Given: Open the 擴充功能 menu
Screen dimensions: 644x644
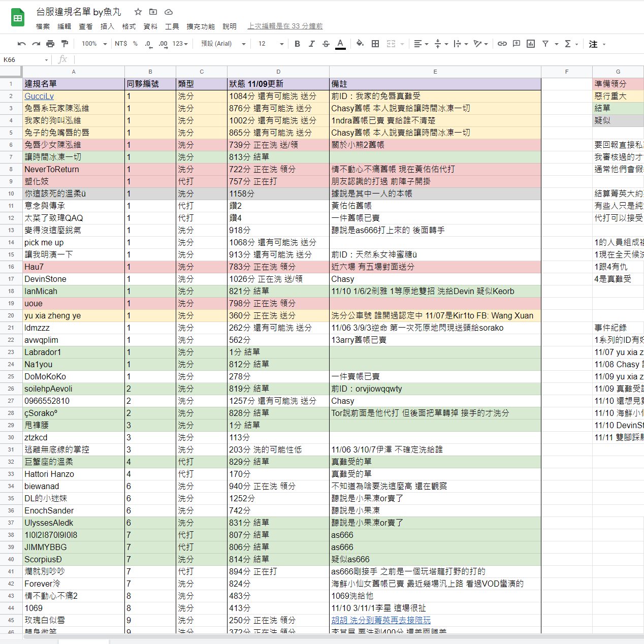Looking at the screenshot, I should 201,26.
